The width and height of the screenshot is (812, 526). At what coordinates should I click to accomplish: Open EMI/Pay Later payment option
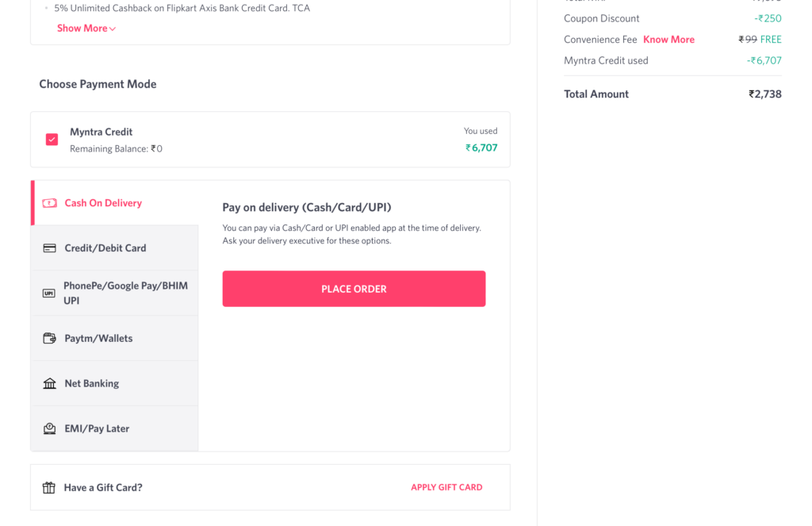115,428
